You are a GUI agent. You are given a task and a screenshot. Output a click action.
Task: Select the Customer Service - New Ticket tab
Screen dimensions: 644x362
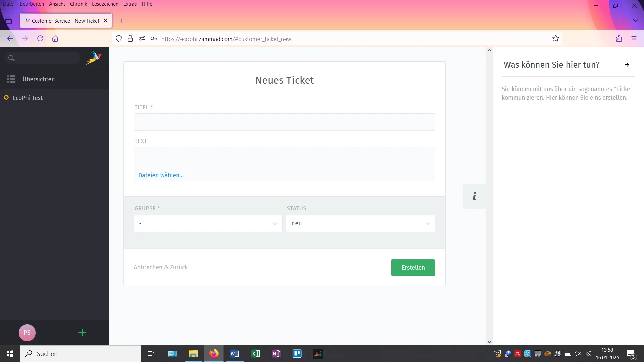62,20
